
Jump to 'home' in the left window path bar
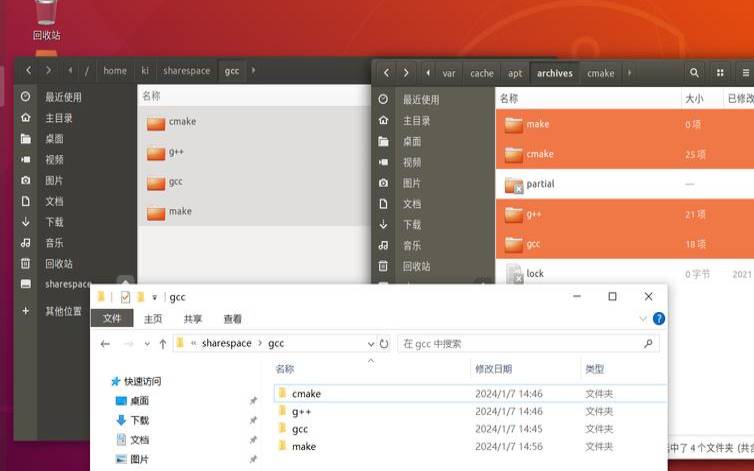(115, 71)
